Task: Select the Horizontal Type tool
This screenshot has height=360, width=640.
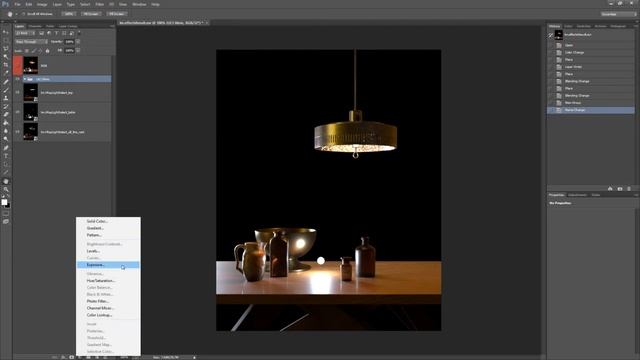Action: [x=6, y=156]
